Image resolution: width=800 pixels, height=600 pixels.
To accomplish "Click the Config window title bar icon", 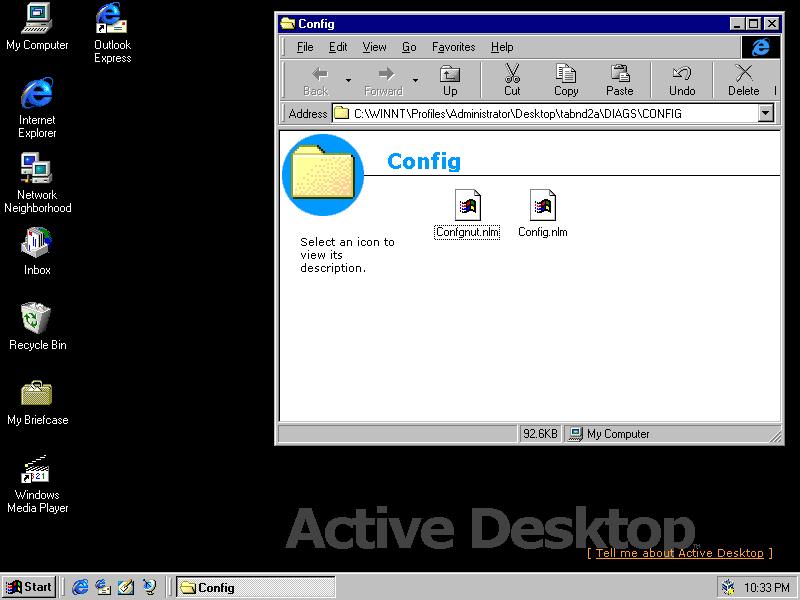I will click(288, 23).
